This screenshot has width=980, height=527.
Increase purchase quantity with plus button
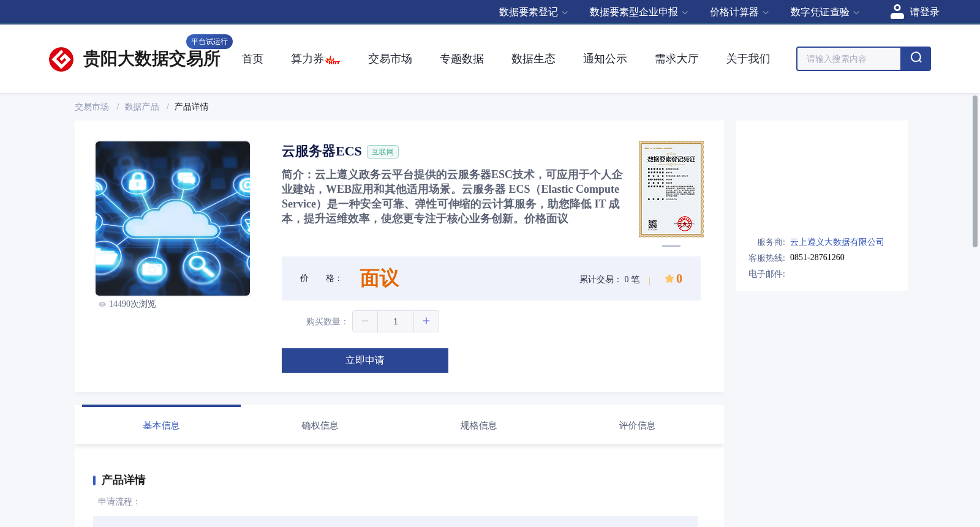426,321
